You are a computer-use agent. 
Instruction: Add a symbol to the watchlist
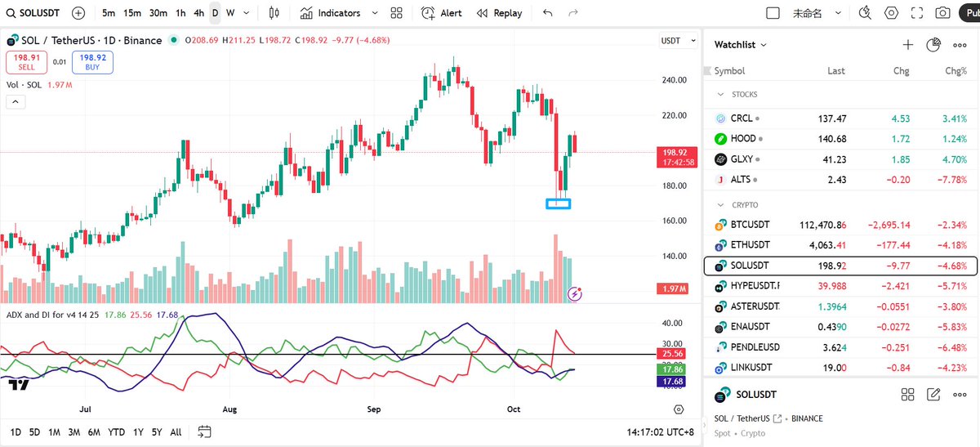pyautogui.click(x=907, y=45)
